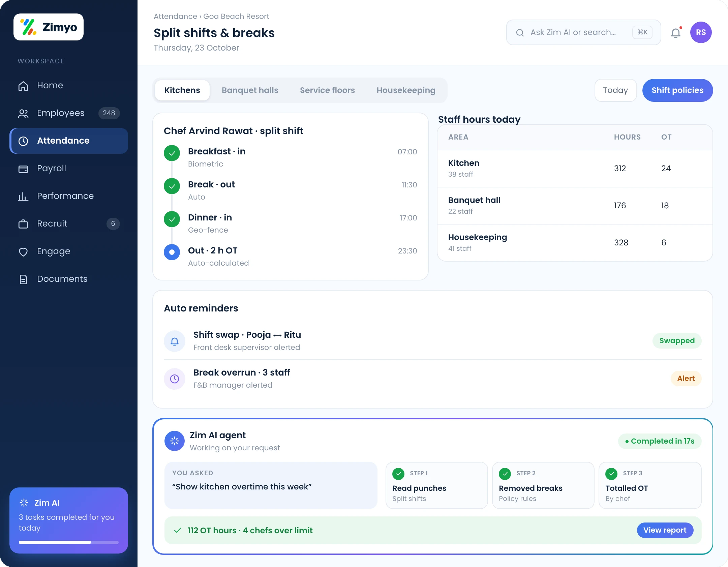Open the Step 3 Totalled OT card
The width and height of the screenshot is (728, 567).
[650, 485]
